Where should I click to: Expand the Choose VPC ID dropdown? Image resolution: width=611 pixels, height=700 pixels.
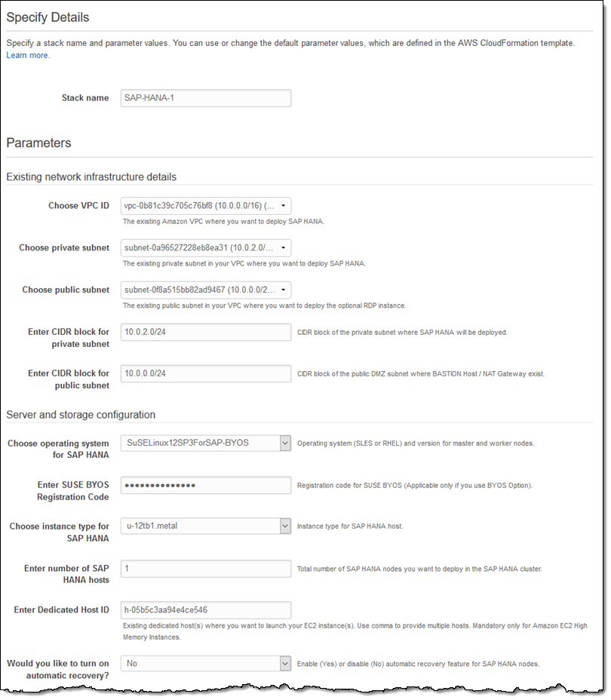(x=205, y=205)
